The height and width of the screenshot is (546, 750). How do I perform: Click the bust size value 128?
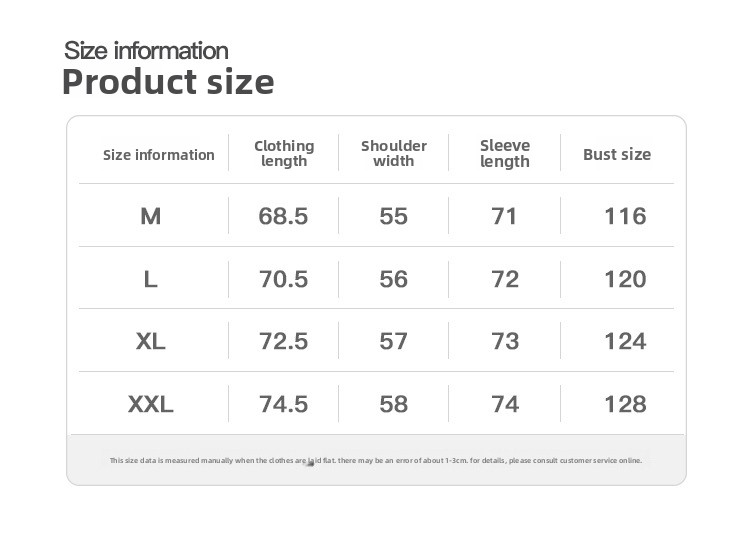[x=625, y=404]
